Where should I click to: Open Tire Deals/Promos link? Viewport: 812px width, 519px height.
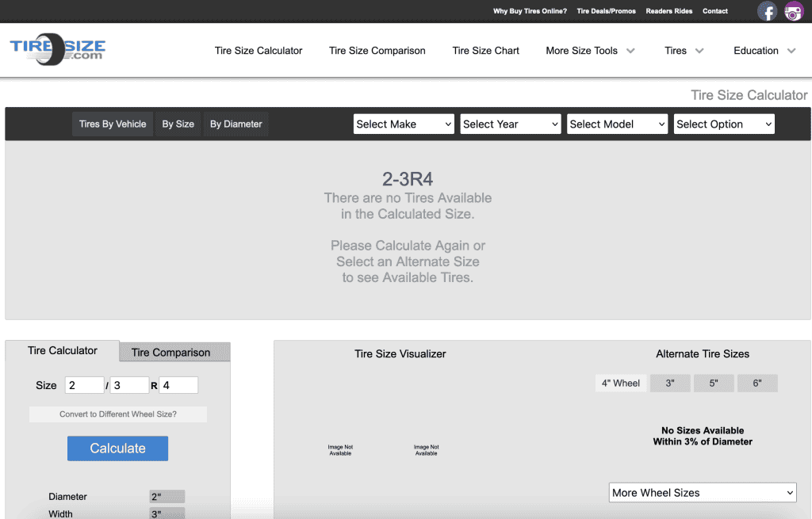607,11
